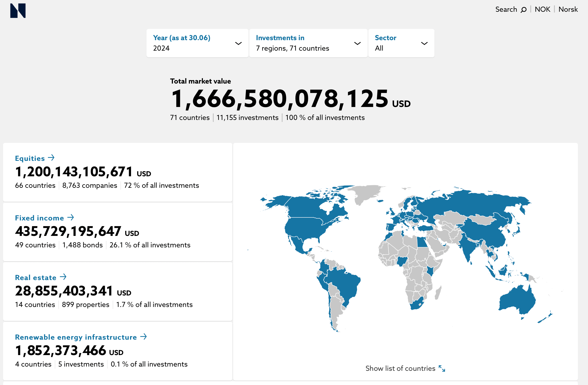The width and height of the screenshot is (588, 385).
Task: Open the Year dropdown chevron
Action: tap(238, 43)
